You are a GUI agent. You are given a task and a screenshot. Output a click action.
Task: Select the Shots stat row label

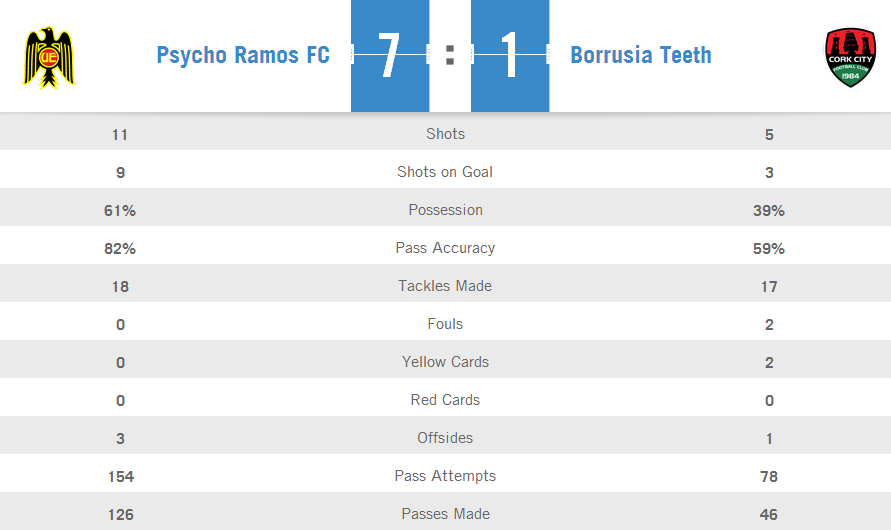[446, 133]
